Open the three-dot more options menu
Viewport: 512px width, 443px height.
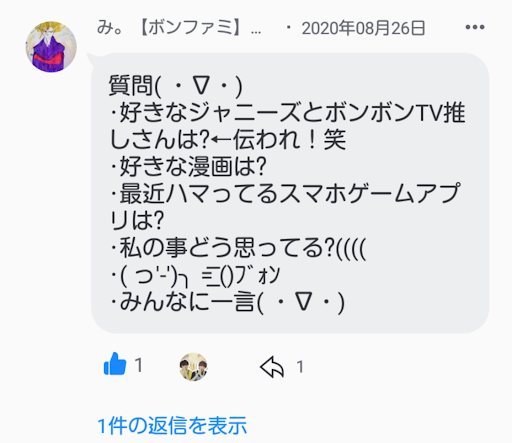point(475,27)
